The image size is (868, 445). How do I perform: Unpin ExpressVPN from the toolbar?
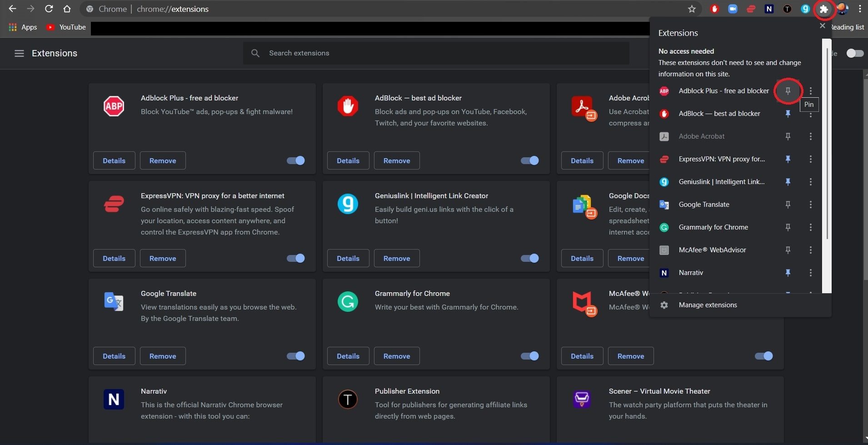pyautogui.click(x=788, y=159)
